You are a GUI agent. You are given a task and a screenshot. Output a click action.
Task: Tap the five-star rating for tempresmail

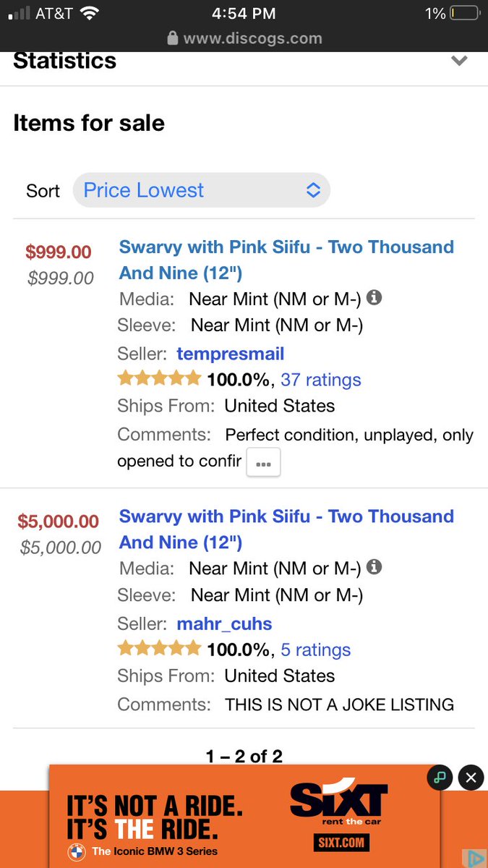(159, 378)
